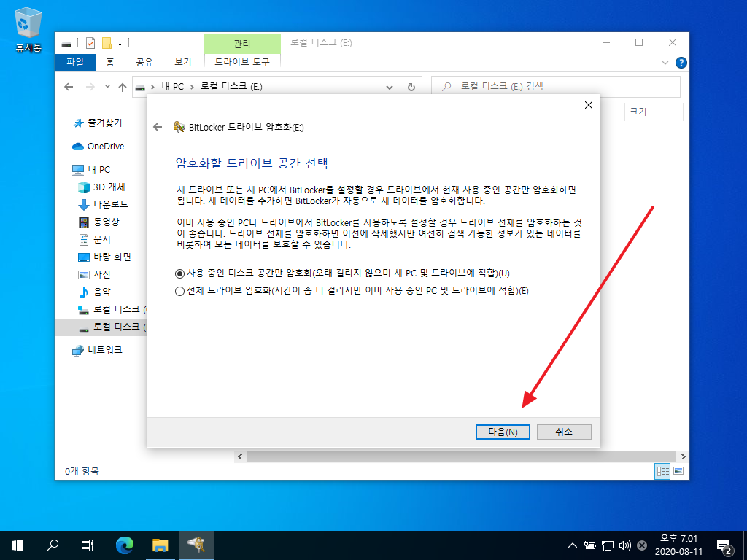
Task: Select 즐겨찾기 in the navigation pane
Action: 98,122
